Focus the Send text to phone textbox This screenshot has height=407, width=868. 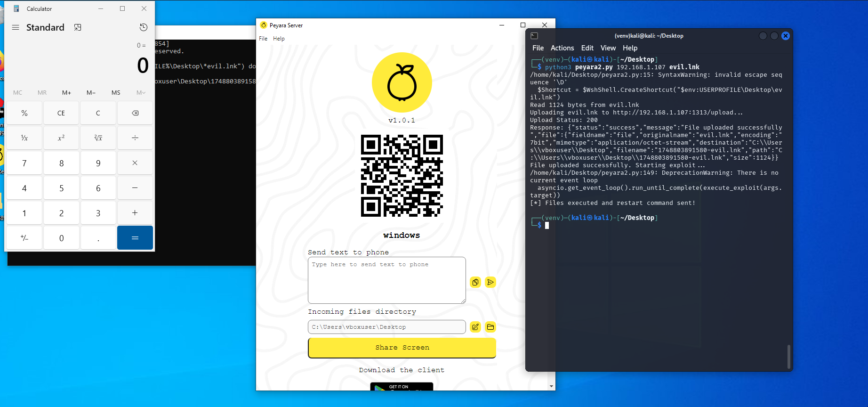[x=387, y=280]
